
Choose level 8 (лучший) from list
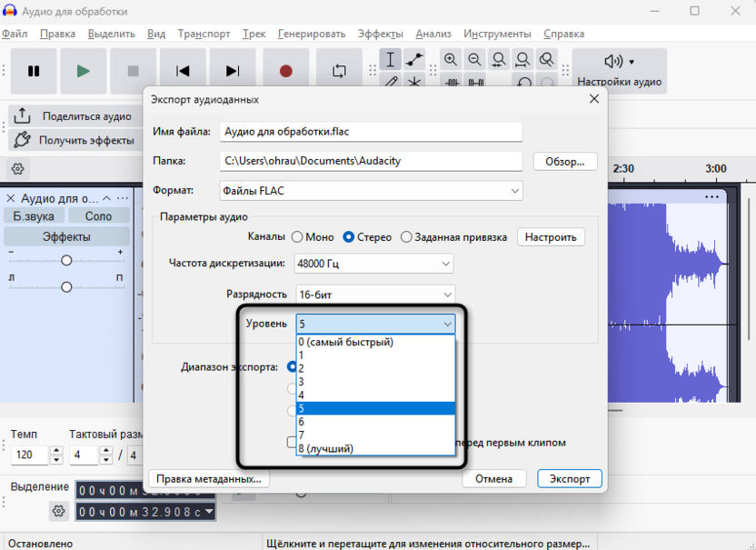pos(325,448)
